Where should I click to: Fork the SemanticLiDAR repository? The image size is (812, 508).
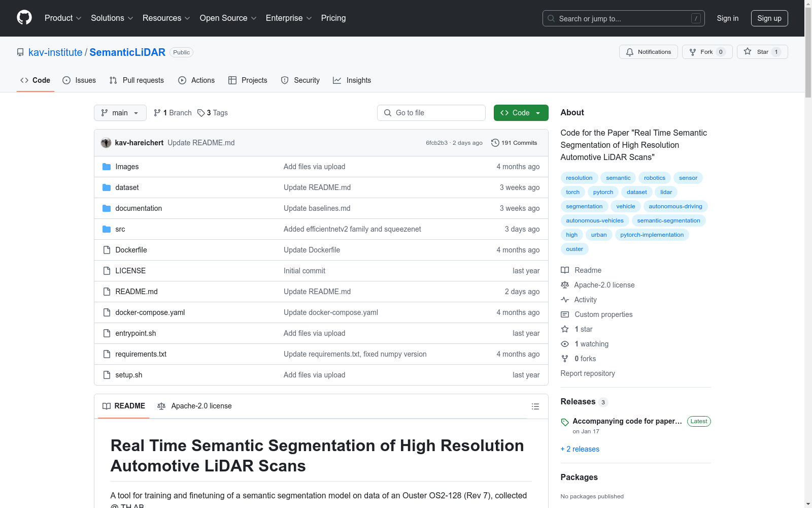(x=707, y=52)
